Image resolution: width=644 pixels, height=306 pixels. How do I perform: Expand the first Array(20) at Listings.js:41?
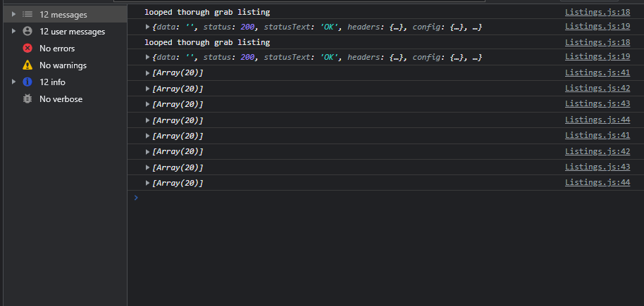point(148,73)
